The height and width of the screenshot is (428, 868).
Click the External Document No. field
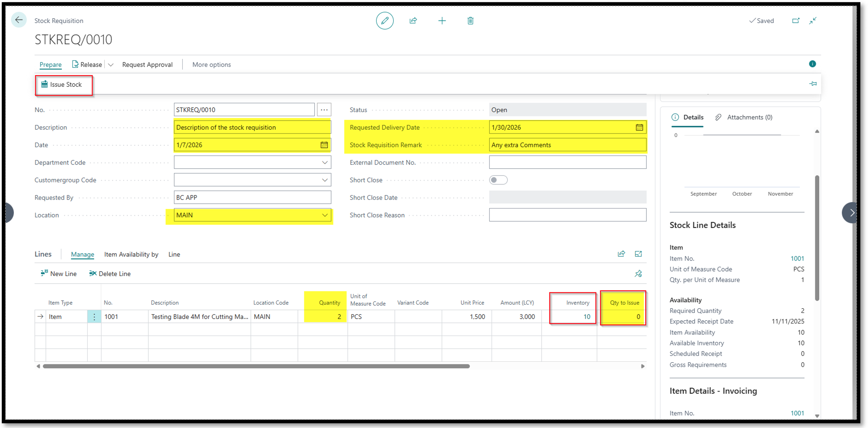567,162
